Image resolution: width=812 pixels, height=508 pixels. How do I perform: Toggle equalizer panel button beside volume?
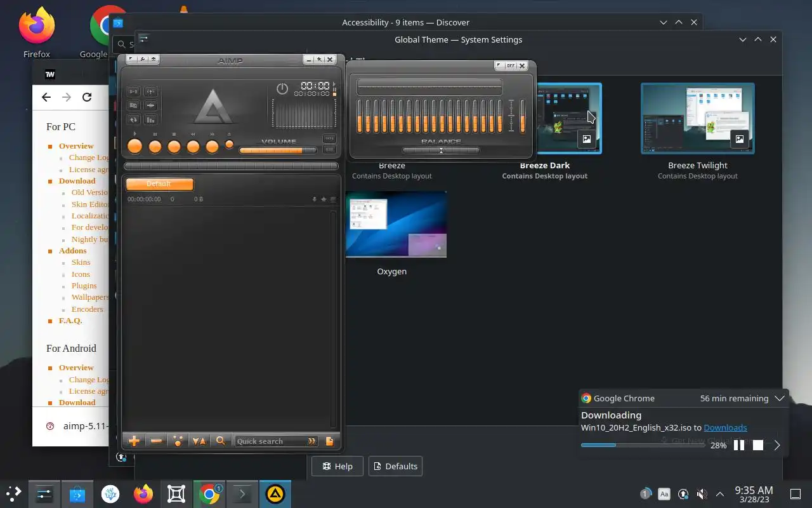[329, 138]
